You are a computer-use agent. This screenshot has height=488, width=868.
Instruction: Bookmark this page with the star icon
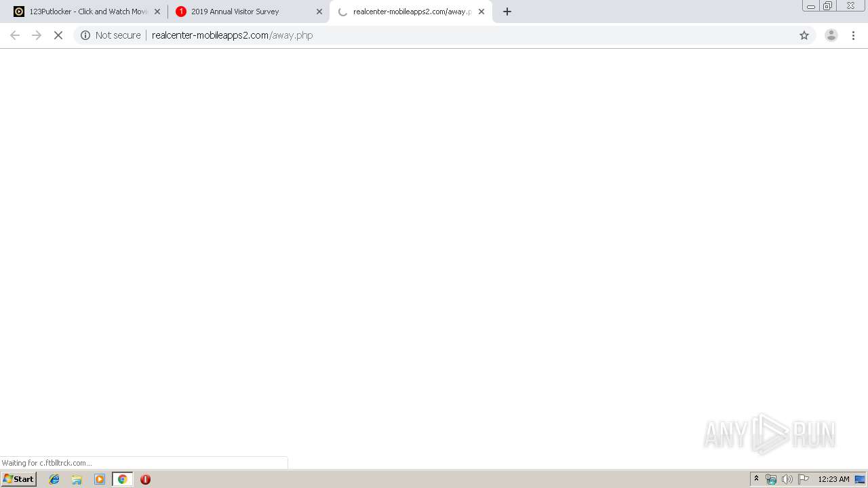(x=804, y=35)
